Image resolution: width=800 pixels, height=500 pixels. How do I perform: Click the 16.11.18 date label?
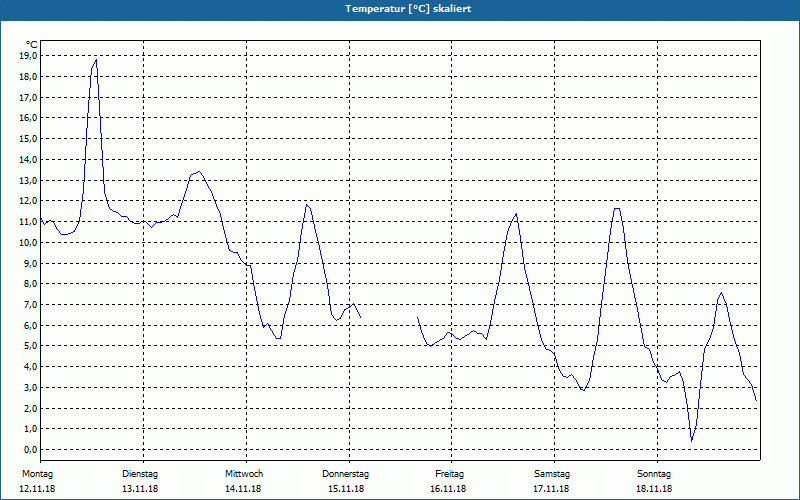click(x=448, y=489)
